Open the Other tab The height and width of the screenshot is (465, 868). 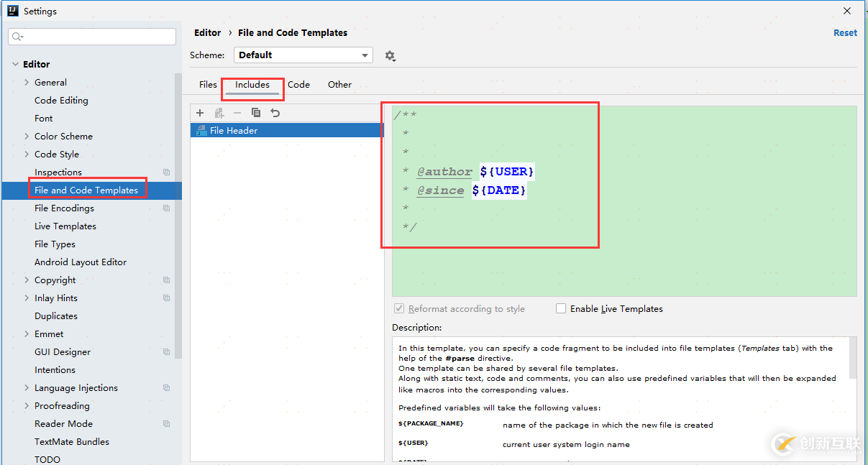339,85
